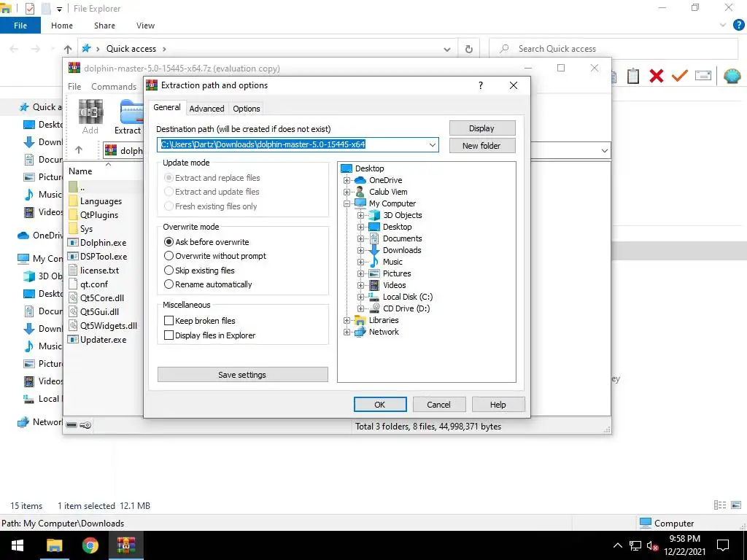Open File Explorer's File menu

point(20,26)
